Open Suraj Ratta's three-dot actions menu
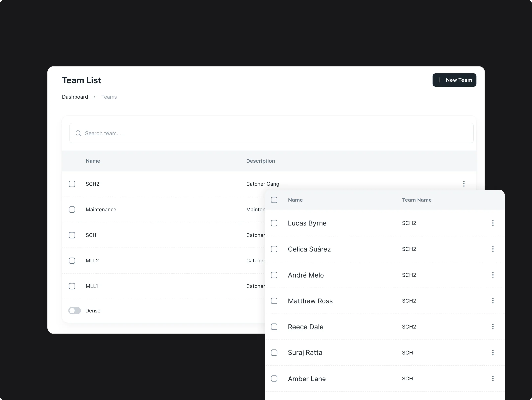 (493, 353)
